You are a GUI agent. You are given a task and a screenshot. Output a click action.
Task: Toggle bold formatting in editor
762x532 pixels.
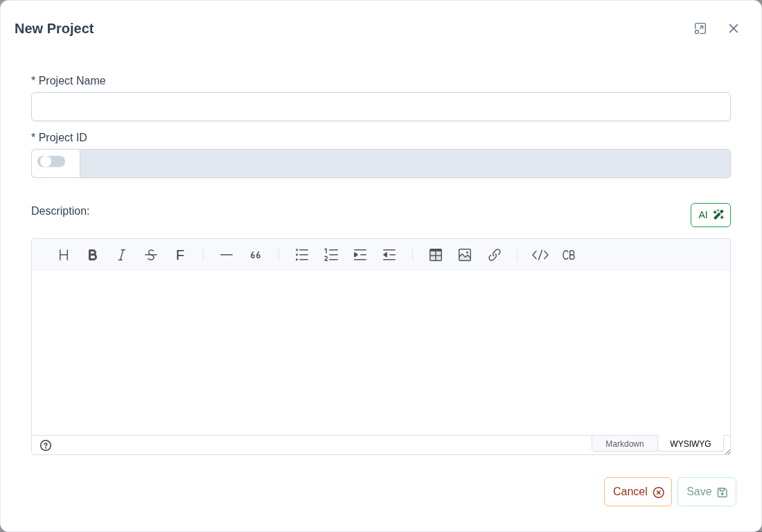(92, 255)
